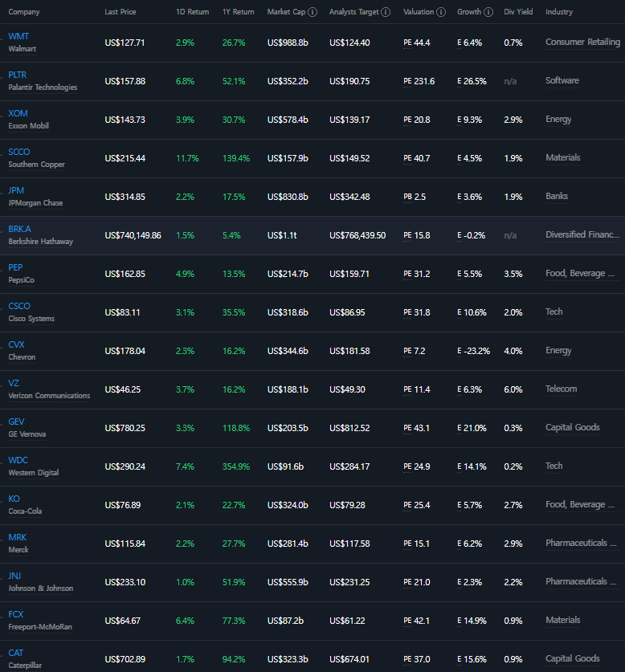625x672 pixels.
Task: Sort by 1Y Return column header
Action: tap(238, 12)
